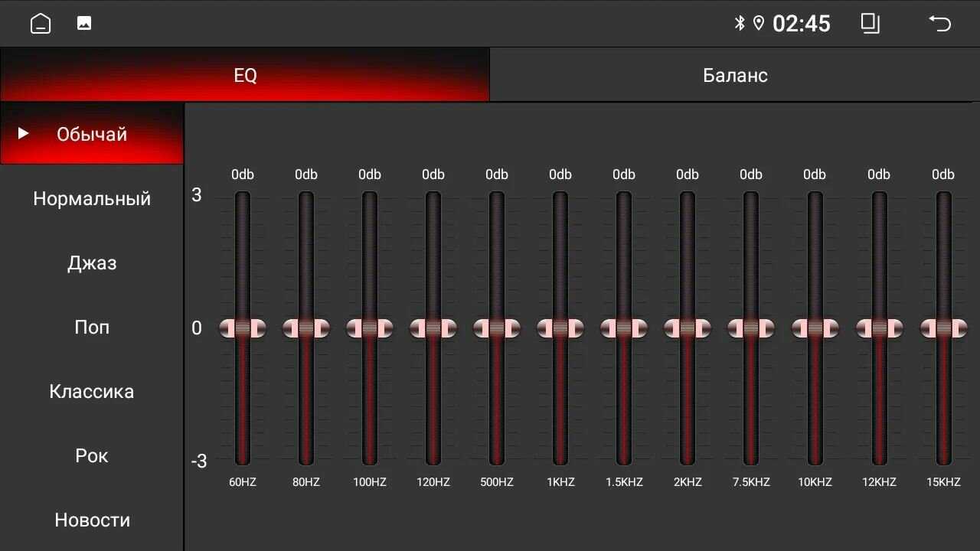The width and height of the screenshot is (980, 551).
Task: Pick the Поп equalizer preset
Action: coord(92,328)
